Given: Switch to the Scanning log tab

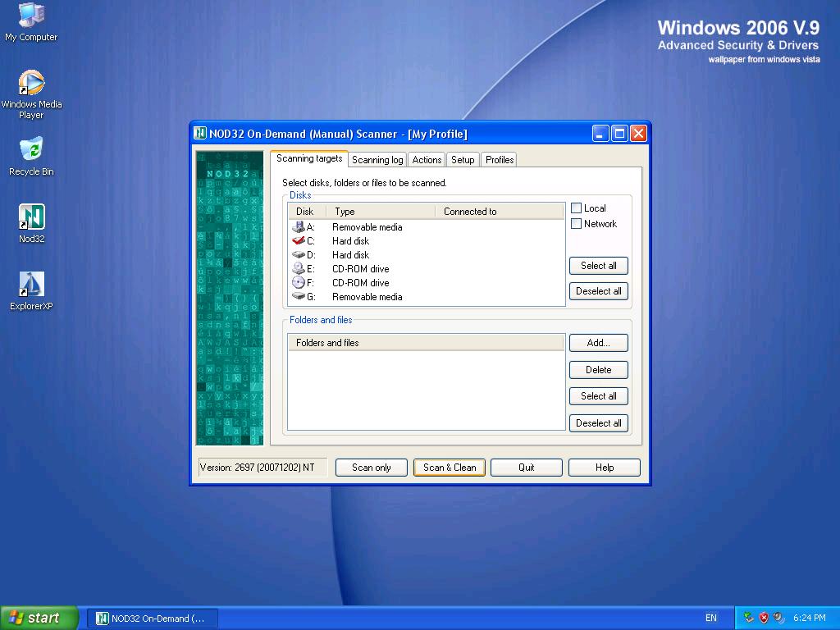Looking at the screenshot, I should click(377, 160).
